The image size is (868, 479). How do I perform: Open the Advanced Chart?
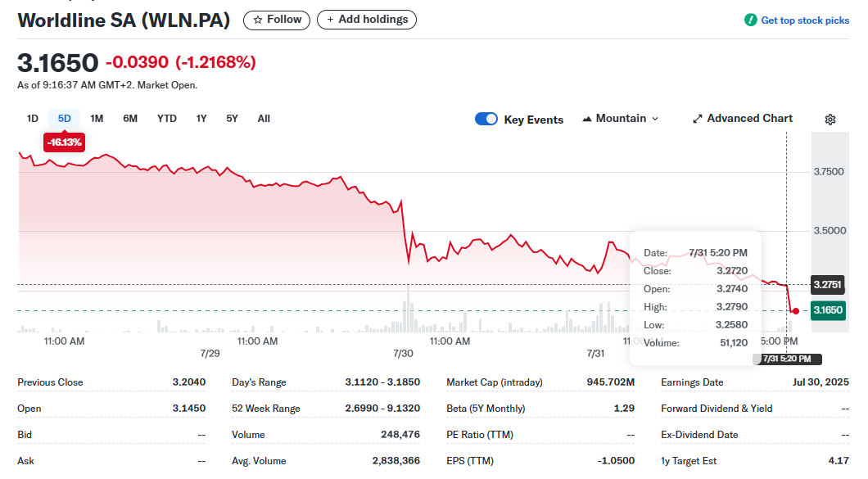tap(743, 119)
